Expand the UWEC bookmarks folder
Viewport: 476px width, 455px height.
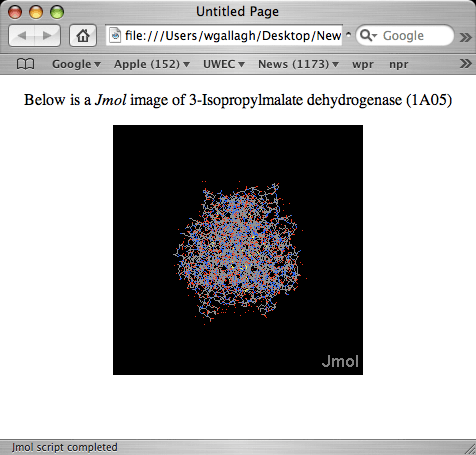tap(224, 64)
